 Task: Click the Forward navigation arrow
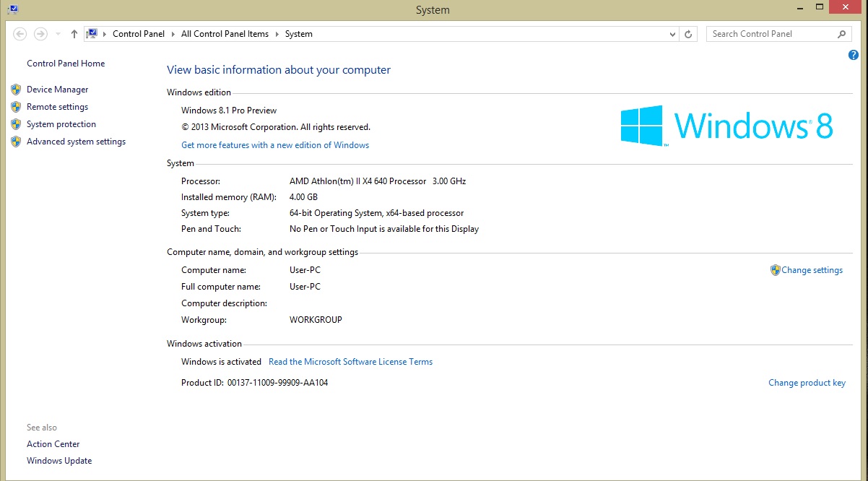40,34
